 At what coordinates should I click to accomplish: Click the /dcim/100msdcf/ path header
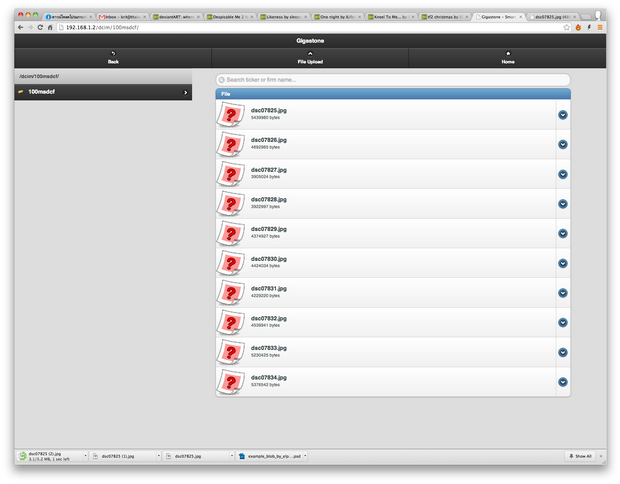click(103, 76)
